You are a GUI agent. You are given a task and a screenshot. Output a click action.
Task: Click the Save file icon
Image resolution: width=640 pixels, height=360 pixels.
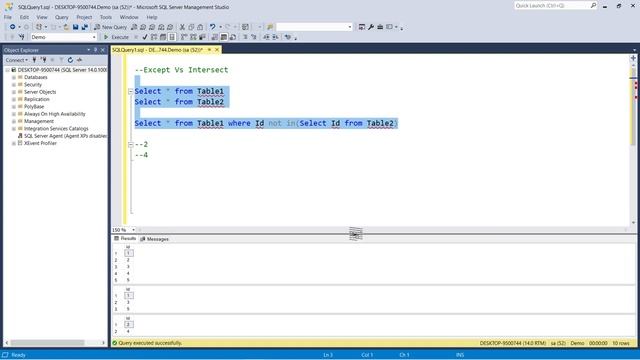pos(76,27)
